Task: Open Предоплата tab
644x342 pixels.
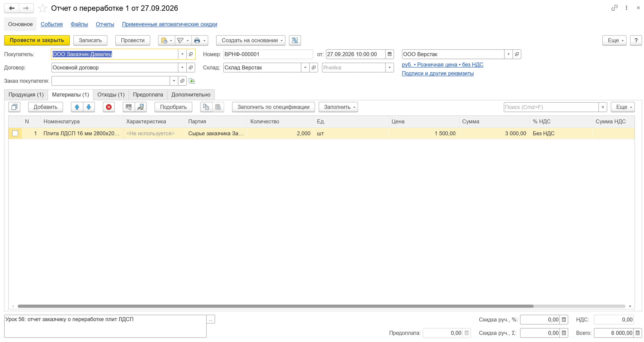Action: click(148, 95)
